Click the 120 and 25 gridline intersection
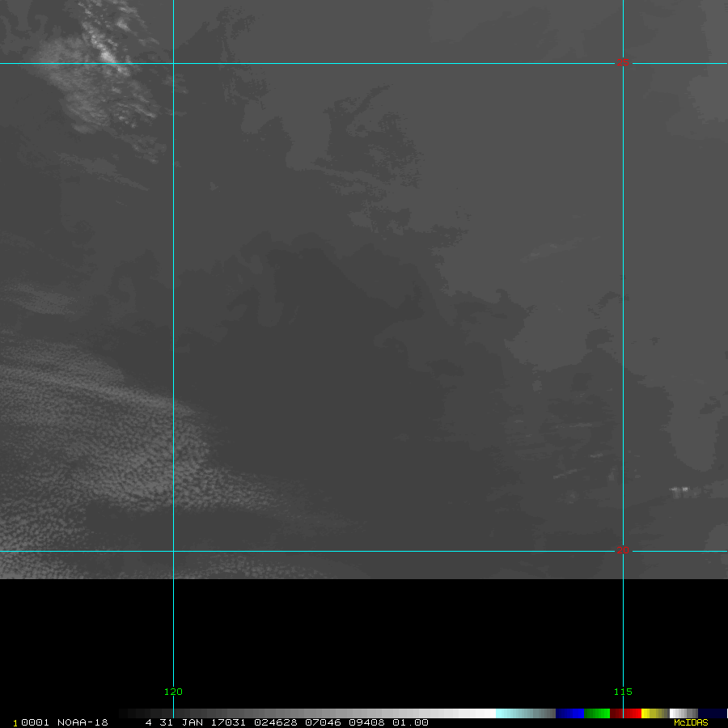Image resolution: width=728 pixels, height=728 pixels. 173,63
